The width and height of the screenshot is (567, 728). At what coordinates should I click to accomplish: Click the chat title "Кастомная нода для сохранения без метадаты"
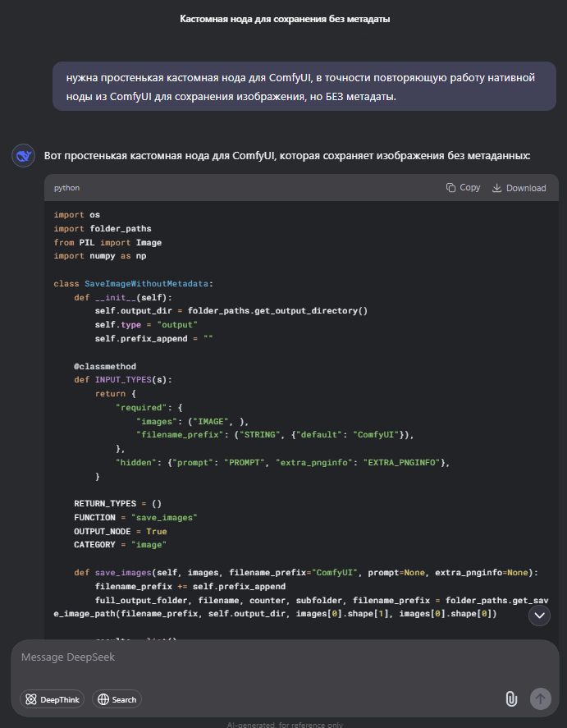285,19
